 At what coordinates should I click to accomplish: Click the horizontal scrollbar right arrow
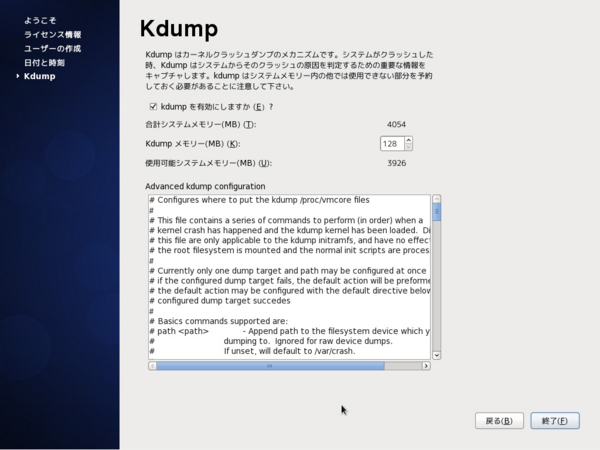[426, 366]
